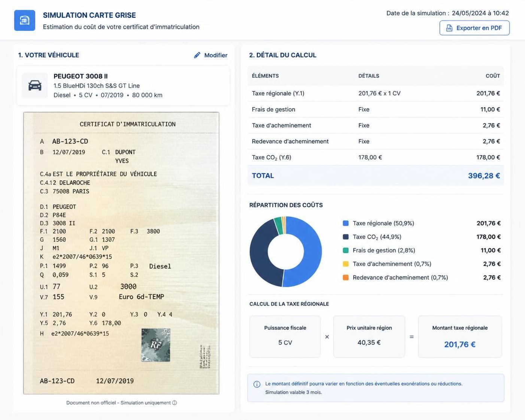Screen dimensions: 525x420
Task: Click the RF stamp on the certificate
Action: (x=156, y=345)
